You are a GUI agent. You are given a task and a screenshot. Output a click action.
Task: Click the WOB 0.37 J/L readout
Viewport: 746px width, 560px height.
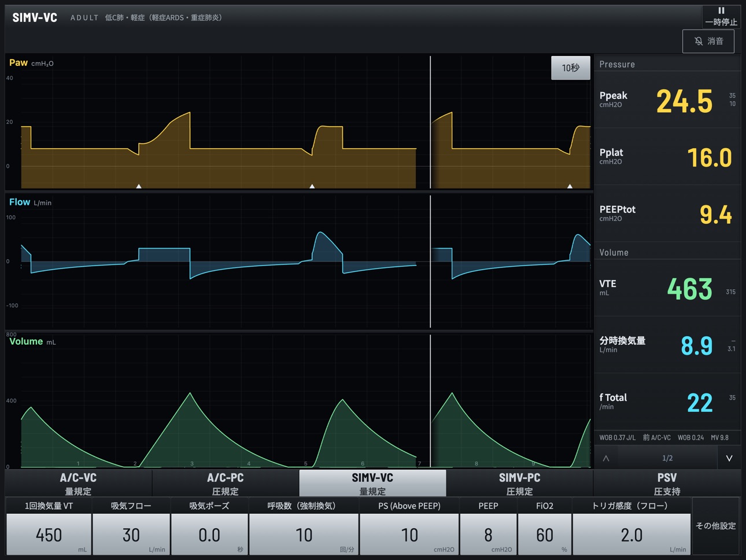617,437
